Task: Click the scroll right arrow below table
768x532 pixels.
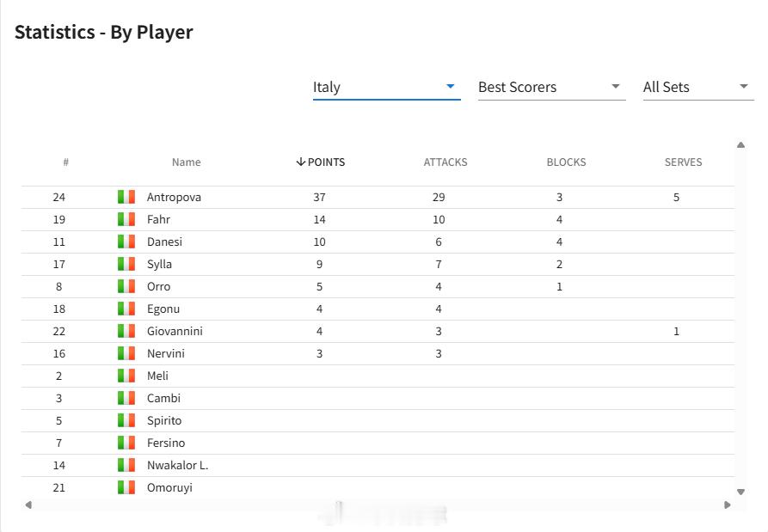Action: (x=728, y=504)
